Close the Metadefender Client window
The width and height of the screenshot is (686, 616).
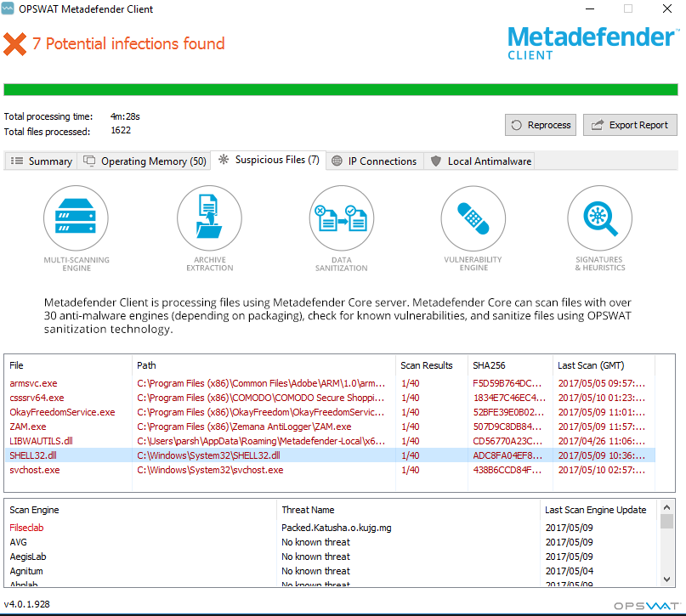(667, 8)
